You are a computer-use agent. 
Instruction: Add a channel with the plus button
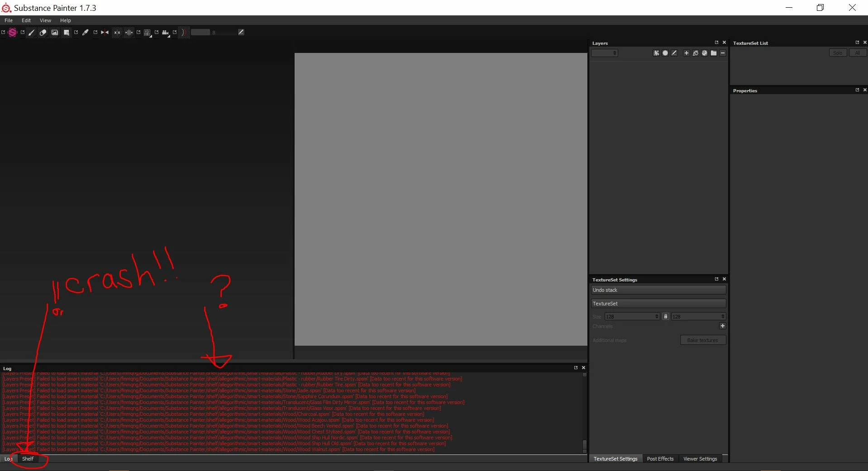(x=723, y=326)
